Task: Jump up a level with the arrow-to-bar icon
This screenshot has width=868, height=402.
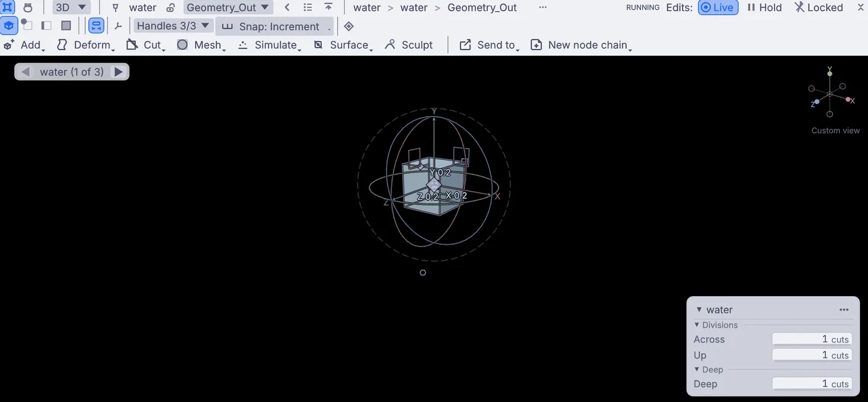Action: (x=329, y=7)
